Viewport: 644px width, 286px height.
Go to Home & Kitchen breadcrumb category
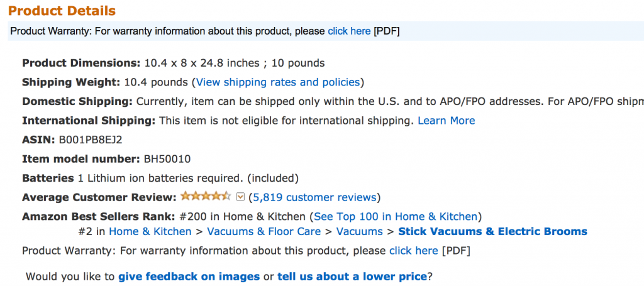[150, 231]
